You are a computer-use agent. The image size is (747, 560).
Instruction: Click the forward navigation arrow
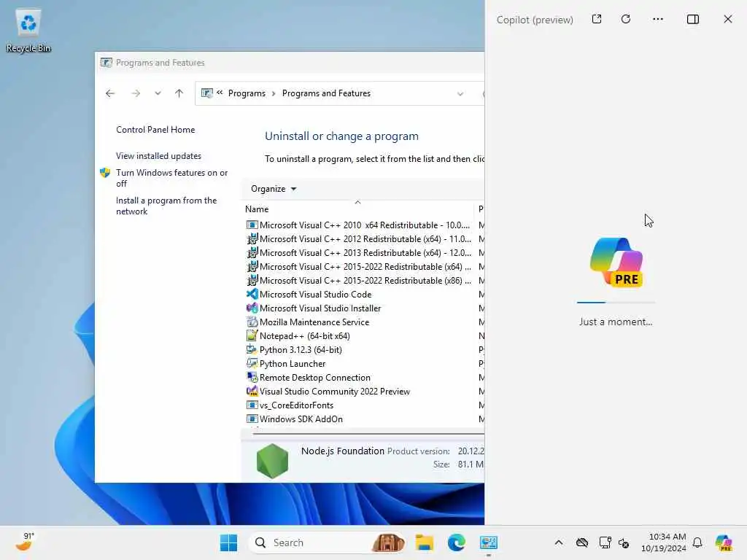pos(136,93)
